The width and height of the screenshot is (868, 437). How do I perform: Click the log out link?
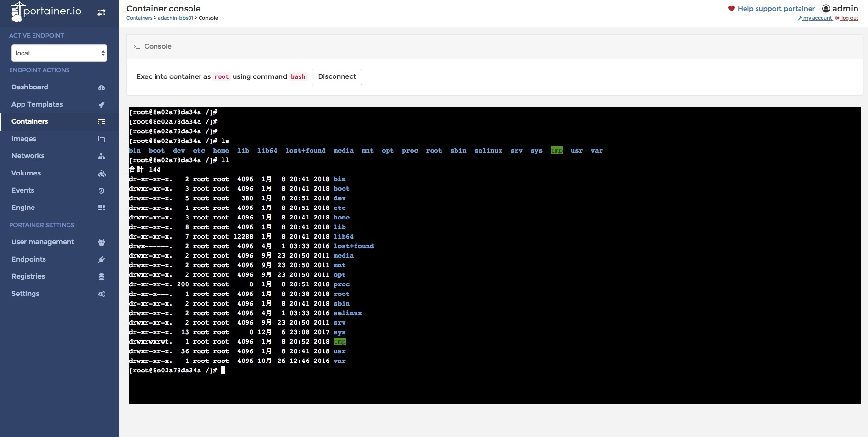pyautogui.click(x=849, y=18)
